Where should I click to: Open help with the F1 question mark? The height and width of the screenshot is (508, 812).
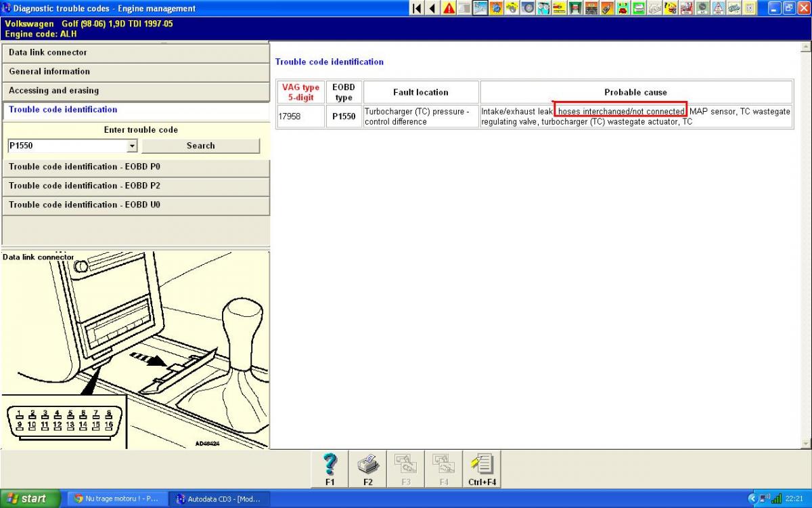[x=330, y=469]
